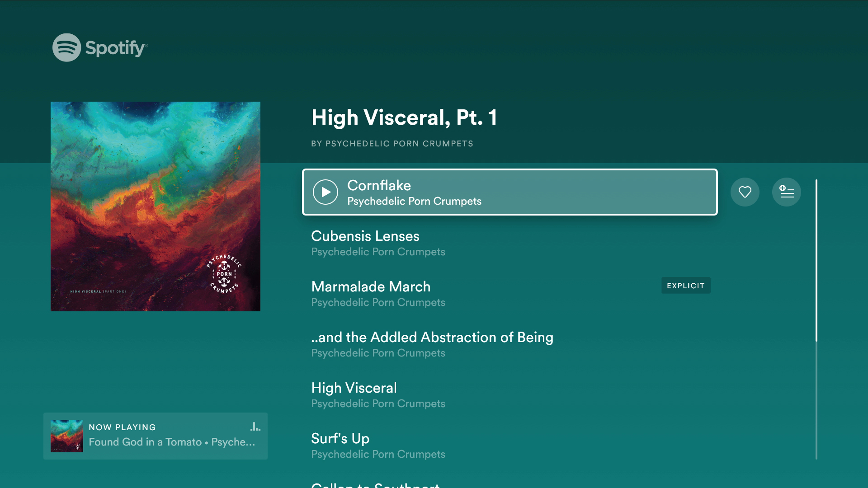This screenshot has height=488, width=868.
Task: Select the partially visible bottom track
Action: tap(375, 484)
